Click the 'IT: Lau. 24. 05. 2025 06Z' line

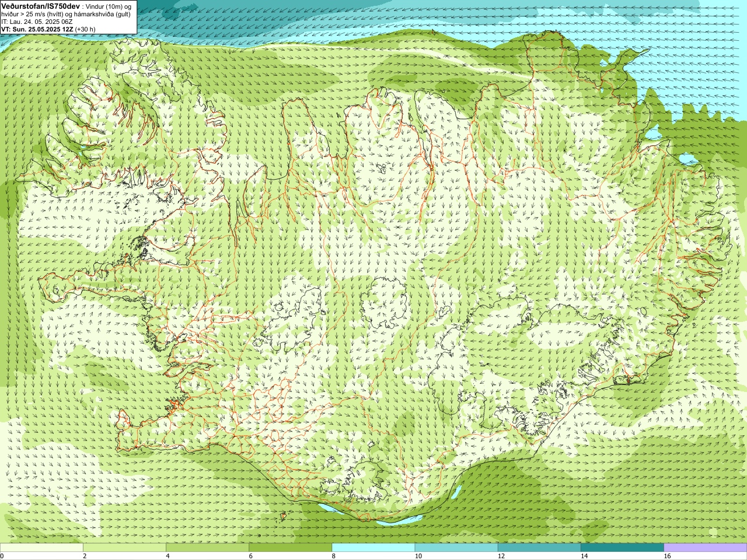[37, 21]
